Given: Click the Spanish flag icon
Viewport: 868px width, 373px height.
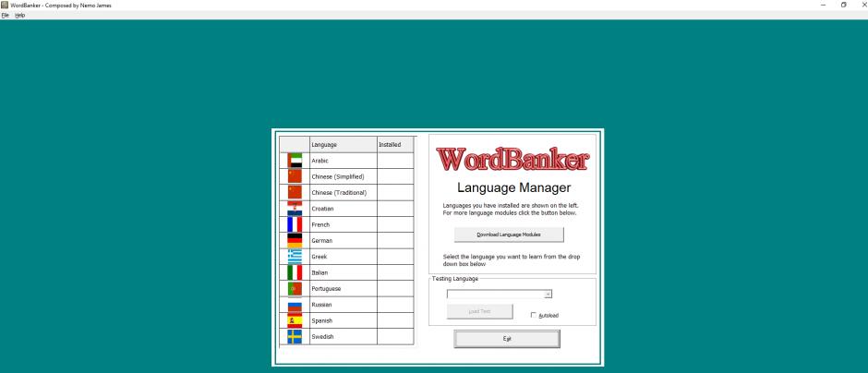Looking at the screenshot, I should [295, 321].
